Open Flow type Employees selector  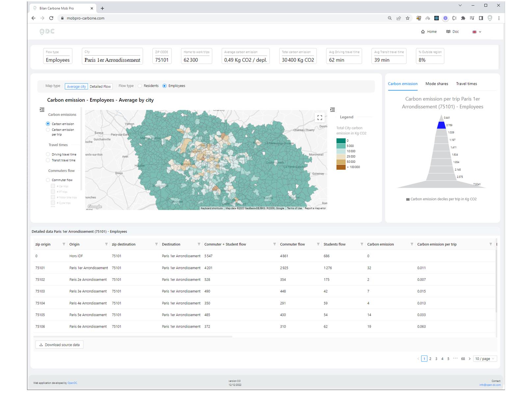click(x=58, y=56)
